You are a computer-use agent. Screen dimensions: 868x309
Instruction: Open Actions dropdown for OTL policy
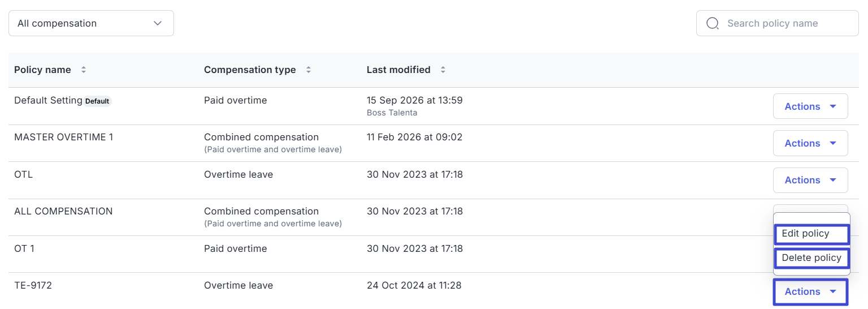coord(810,180)
